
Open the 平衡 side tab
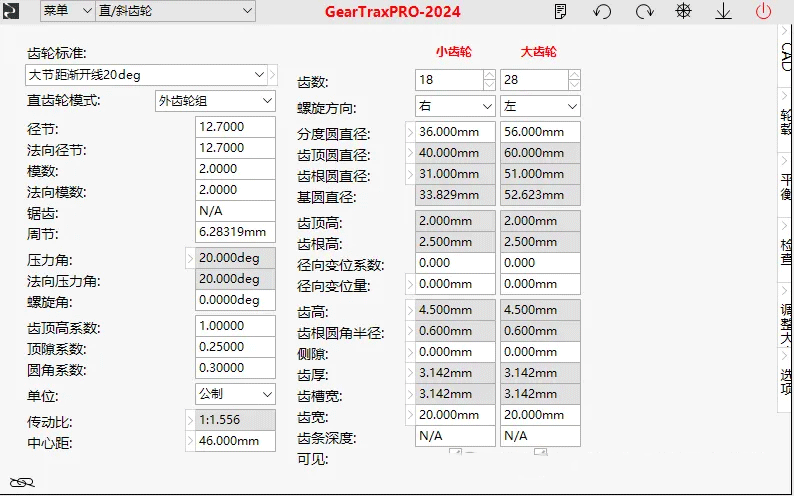(x=785, y=184)
